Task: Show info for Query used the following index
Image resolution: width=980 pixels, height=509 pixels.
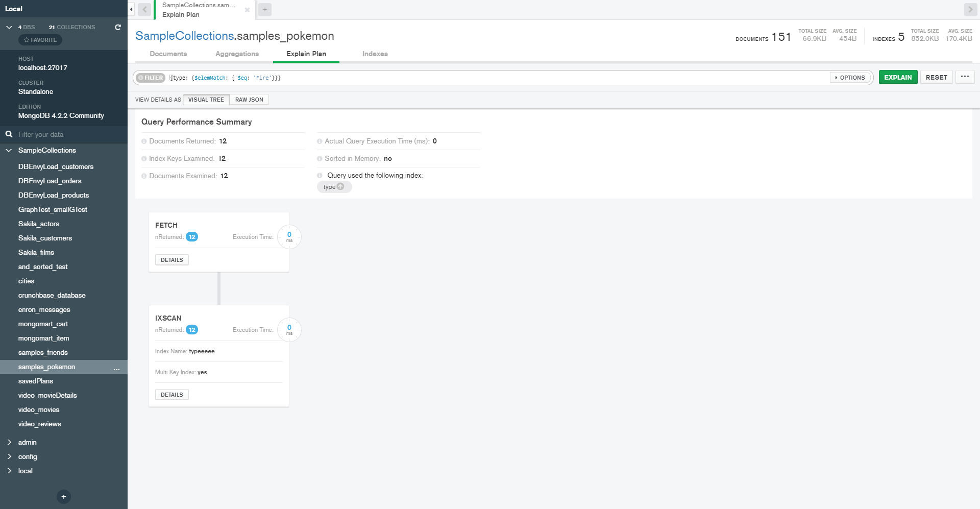Action: pyautogui.click(x=320, y=176)
